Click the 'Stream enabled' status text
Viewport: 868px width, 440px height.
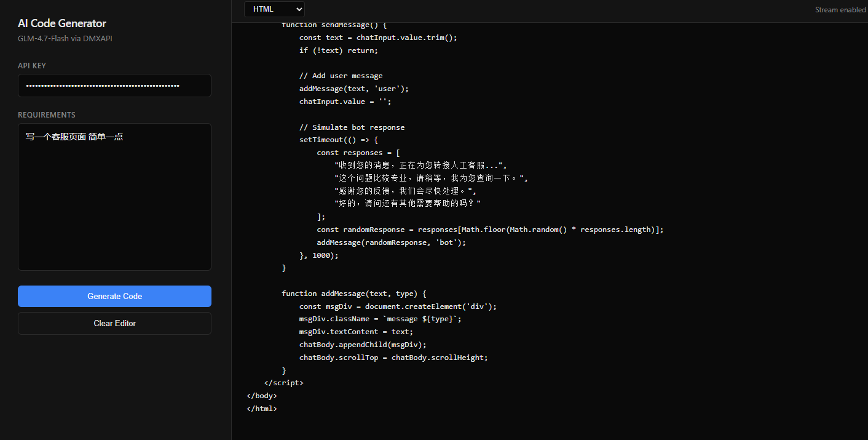[840, 10]
